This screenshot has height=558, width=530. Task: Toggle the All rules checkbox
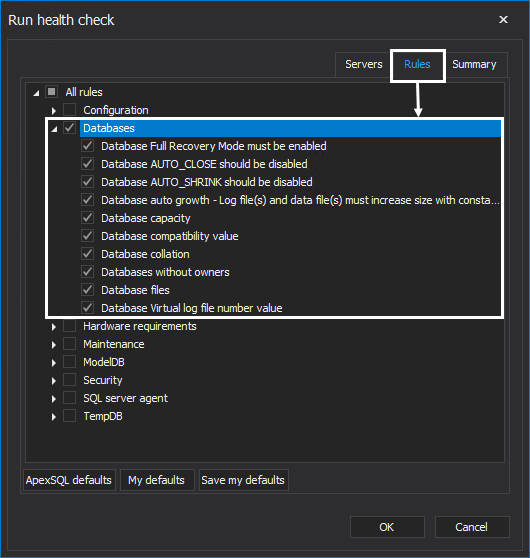tap(52, 92)
